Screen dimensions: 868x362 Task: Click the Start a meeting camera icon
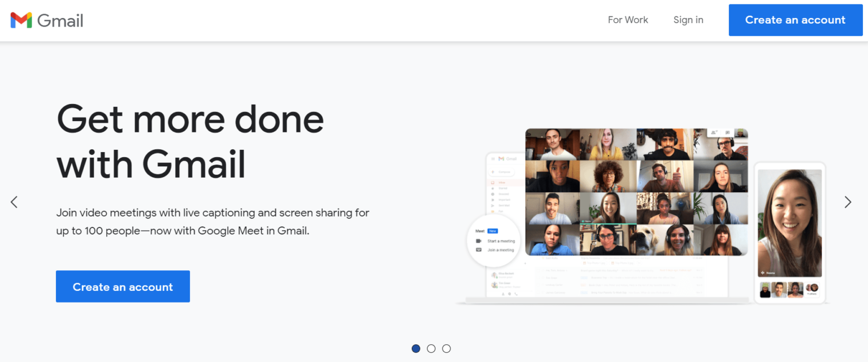(479, 241)
